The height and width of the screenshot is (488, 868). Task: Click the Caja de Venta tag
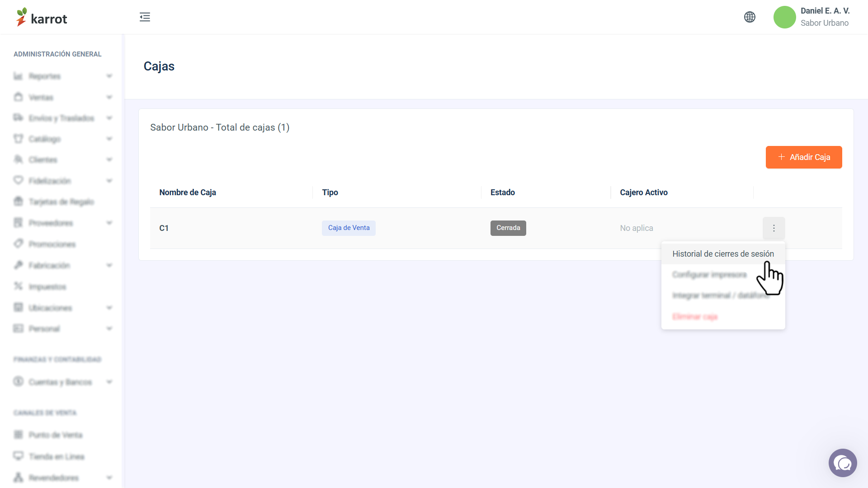point(349,228)
